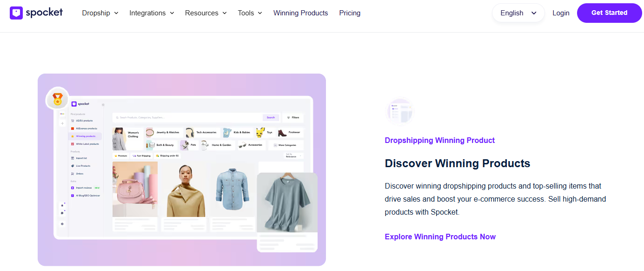Click the Discover Winning Products heading
The height and width of the screenshot is (271, 644).
click(x=458, y=163)
